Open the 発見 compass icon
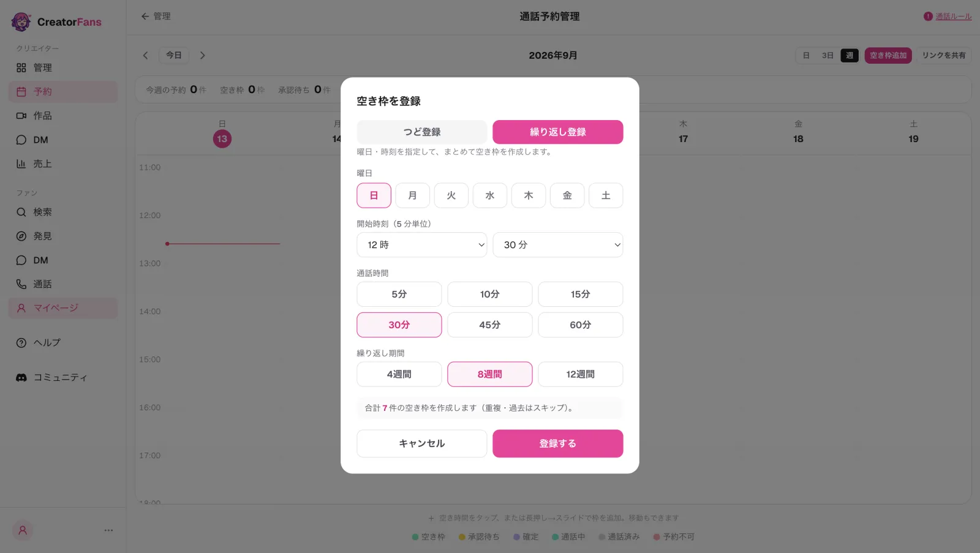This screenshot has height=553, width=980. click(21, 236)
